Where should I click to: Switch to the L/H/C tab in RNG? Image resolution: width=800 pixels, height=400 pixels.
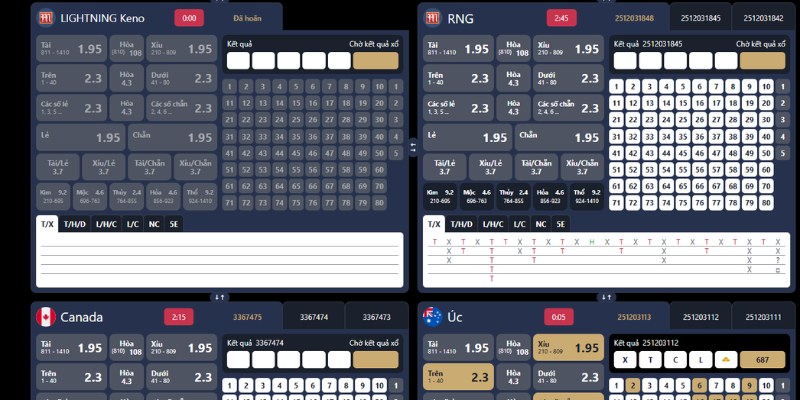pyautogui.click(x=493, y=224)
